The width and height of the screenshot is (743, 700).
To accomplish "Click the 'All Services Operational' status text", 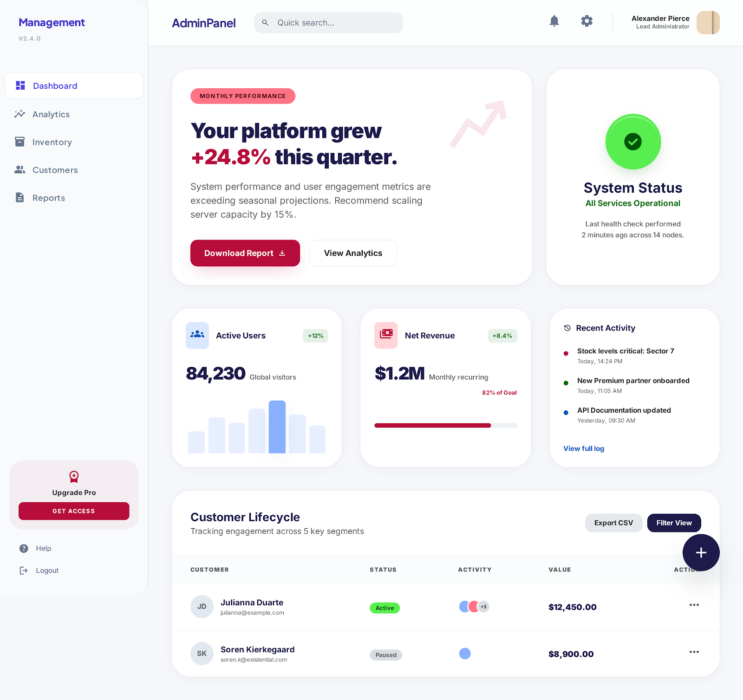I will pyautogui.click(x=633, y=203).
